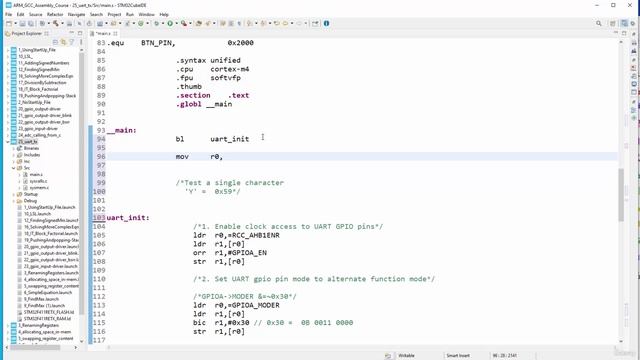Click the __main: label on line 93

[121, 130]
